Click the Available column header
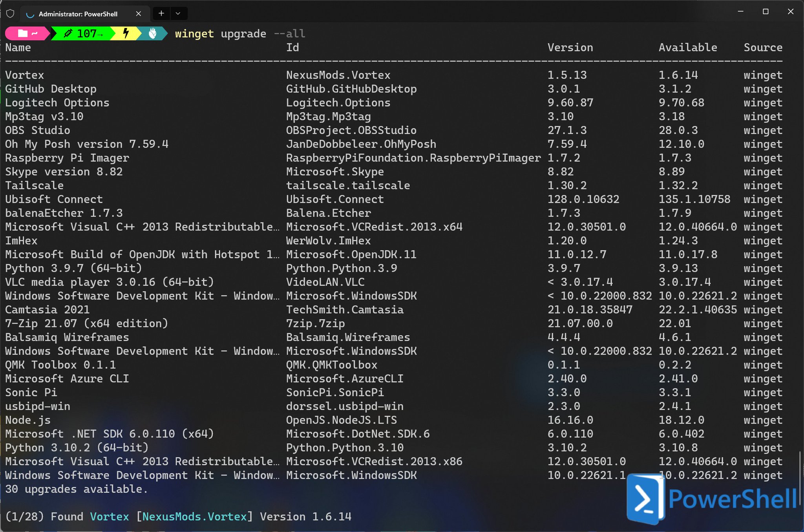This screenshot has width=804, height=532. [688, 48]
